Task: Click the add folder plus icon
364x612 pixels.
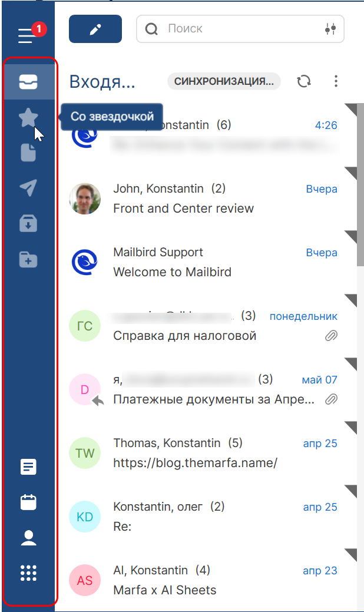Action: click(x=28, y=260)
